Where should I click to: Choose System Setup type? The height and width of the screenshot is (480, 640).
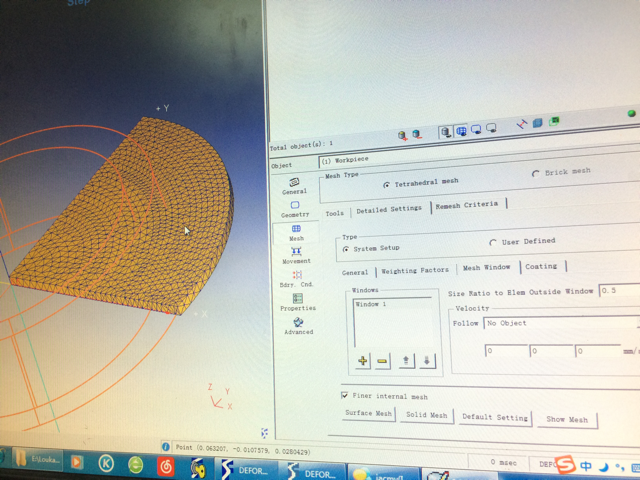click(x=371, y=249)
